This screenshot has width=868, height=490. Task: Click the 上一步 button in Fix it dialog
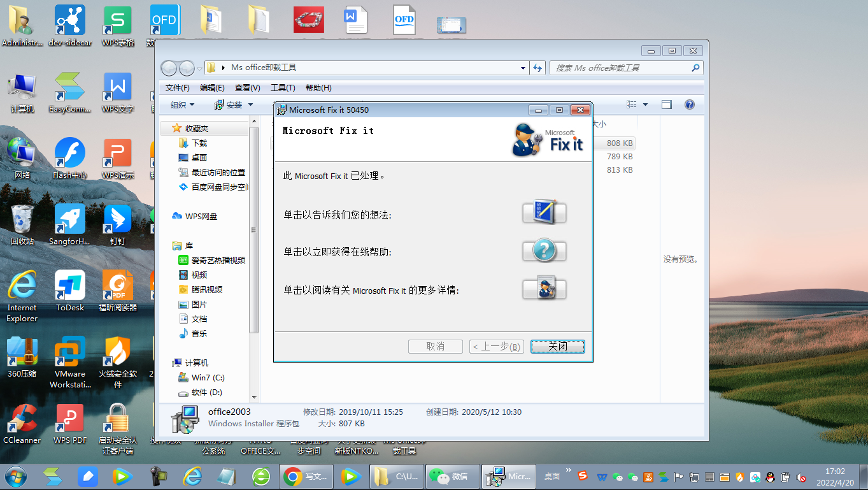tap(497, 347)
